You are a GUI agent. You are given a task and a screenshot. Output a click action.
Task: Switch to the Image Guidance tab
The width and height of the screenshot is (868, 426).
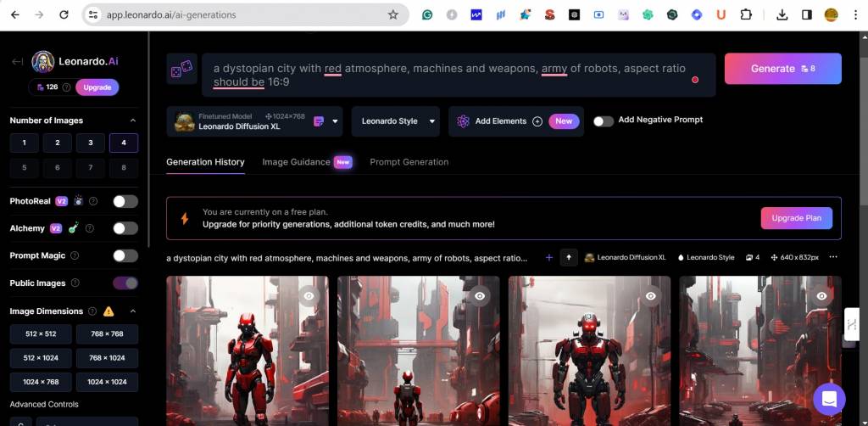click(x=296, y=162)
